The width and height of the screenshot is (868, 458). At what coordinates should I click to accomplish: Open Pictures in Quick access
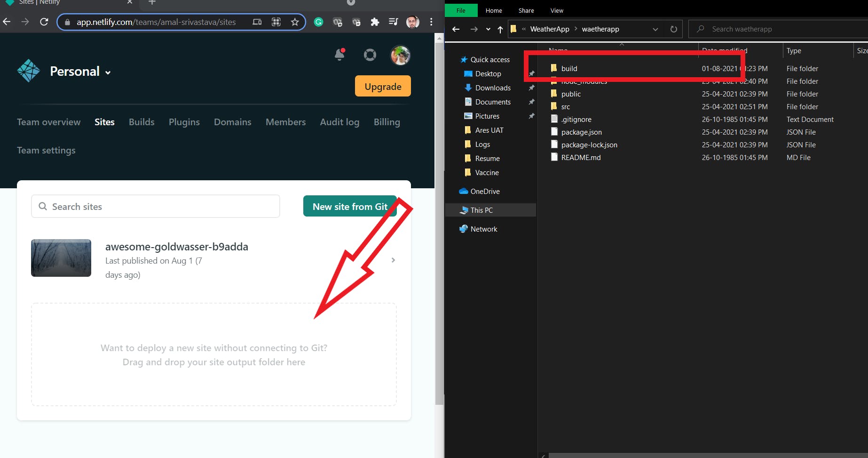[487, 116]
